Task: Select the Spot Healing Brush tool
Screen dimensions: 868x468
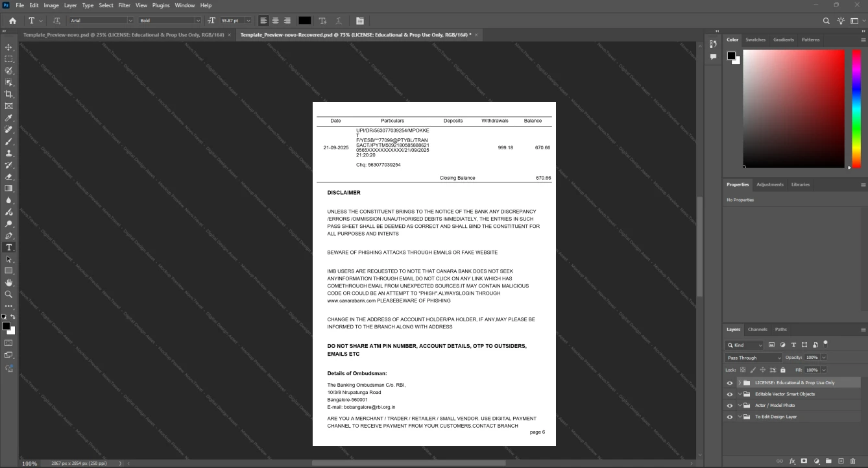Action: click(8, 130)
